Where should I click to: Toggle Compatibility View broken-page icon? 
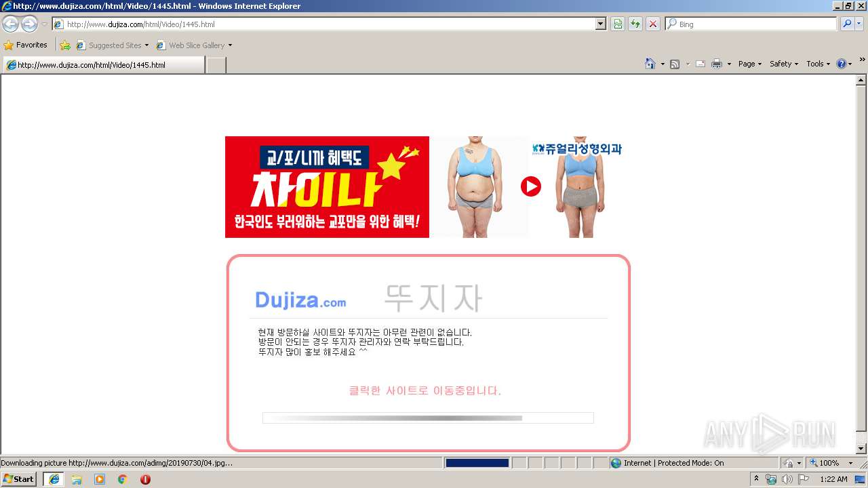tap(618, 24)
